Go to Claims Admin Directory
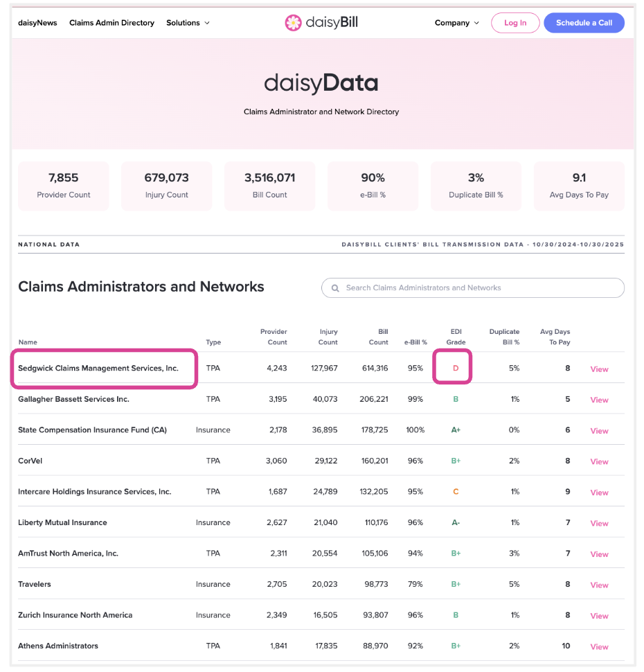 click(111, 23)
